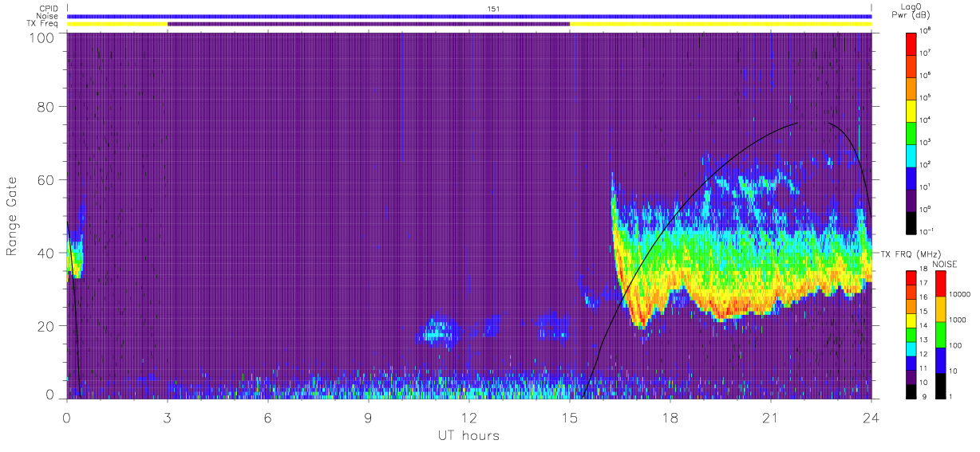The width and height of the screenshot is (980, 452).
Task: Pick the cyan band of TX FRQ colorbar
Action: click(x=912, y=348)
